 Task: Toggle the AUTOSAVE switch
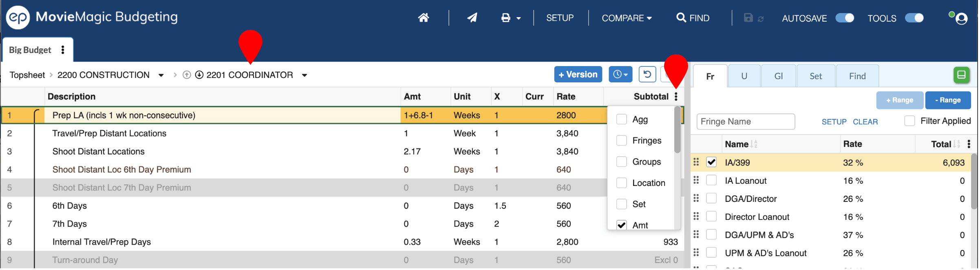[845, 18]
